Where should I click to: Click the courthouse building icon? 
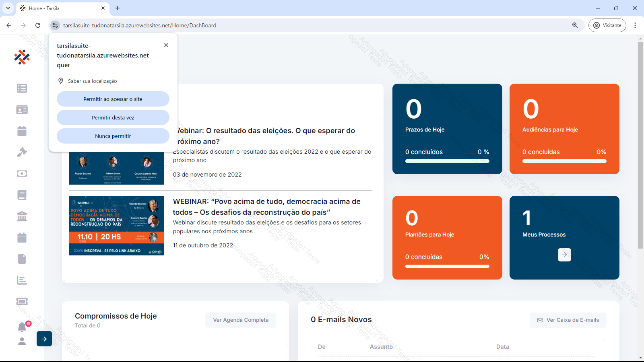[x=22, y=216]
